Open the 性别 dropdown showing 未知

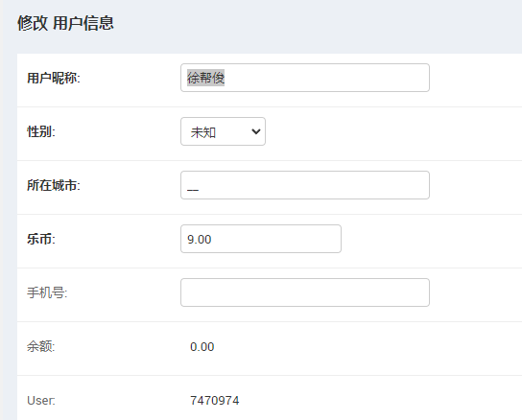pos(223,131)
